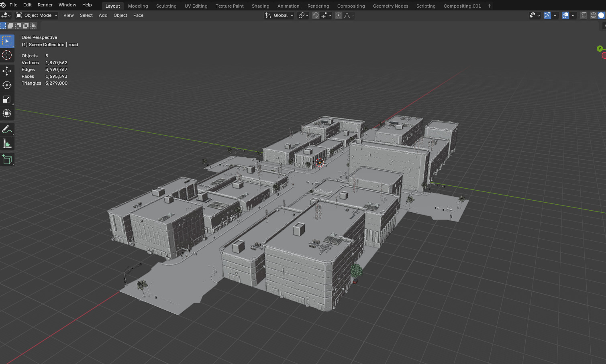Open the editor type dropdown

pos(6,15)
